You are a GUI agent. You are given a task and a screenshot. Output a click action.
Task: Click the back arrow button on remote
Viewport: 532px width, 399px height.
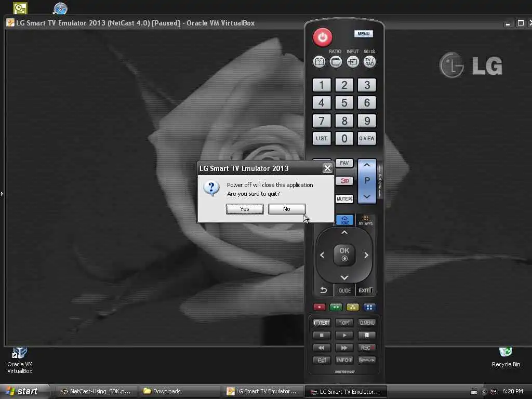click(x=323, y=290)
